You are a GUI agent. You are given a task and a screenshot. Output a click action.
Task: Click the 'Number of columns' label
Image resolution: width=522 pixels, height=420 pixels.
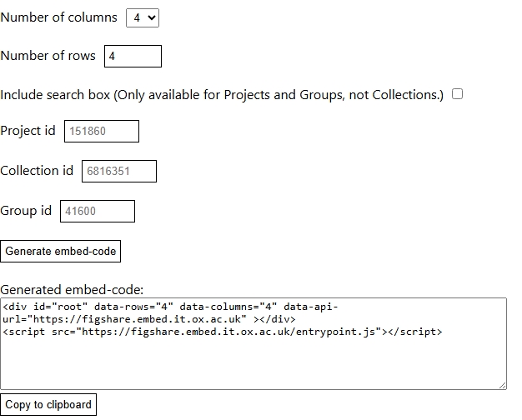[58, 17]
